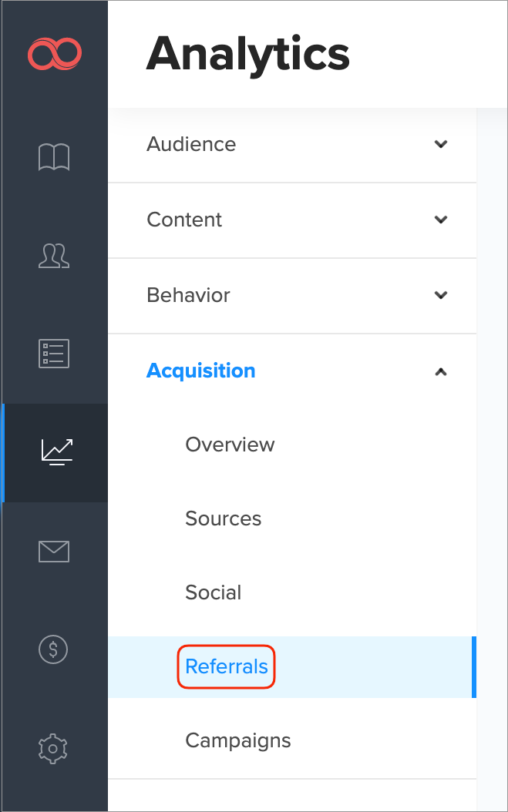Expand the Behavior section chevron

coord(441,295)
